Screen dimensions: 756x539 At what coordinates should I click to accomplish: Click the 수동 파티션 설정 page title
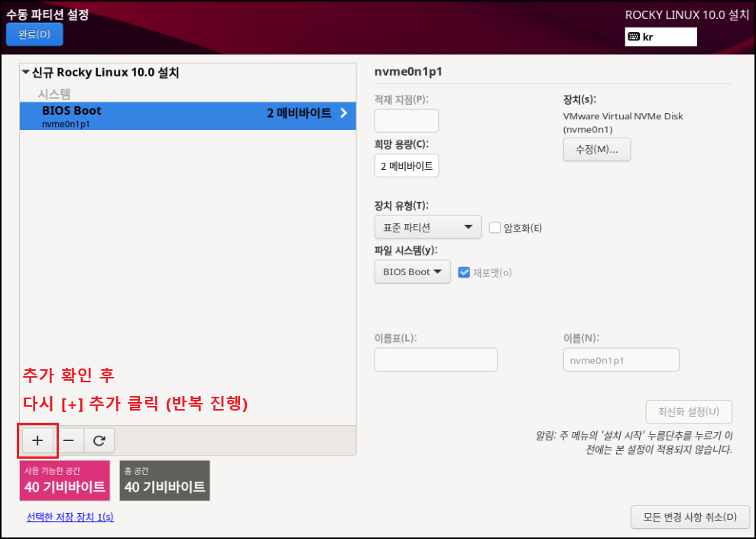(47, 15)
